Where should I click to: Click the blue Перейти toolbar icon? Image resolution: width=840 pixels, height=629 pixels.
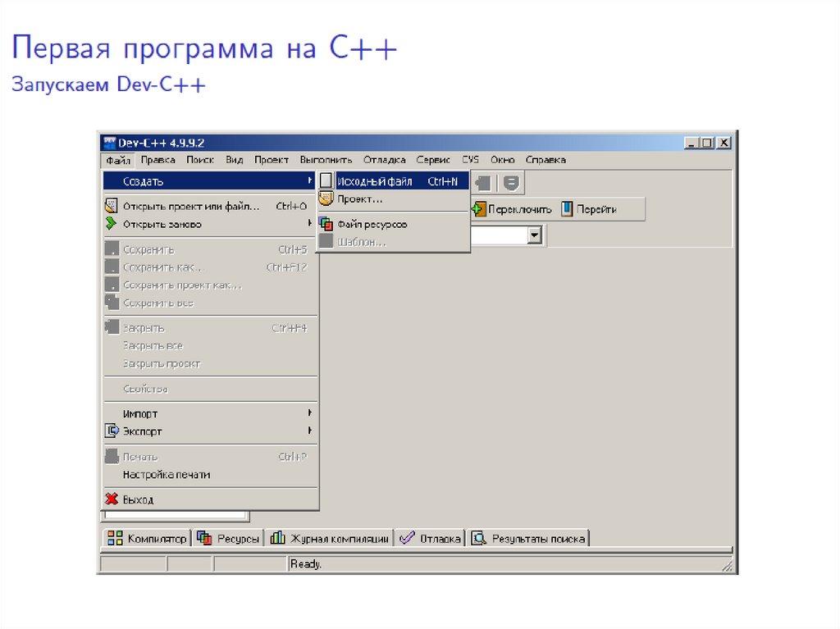pyautogui.click(x=566, y=208)
